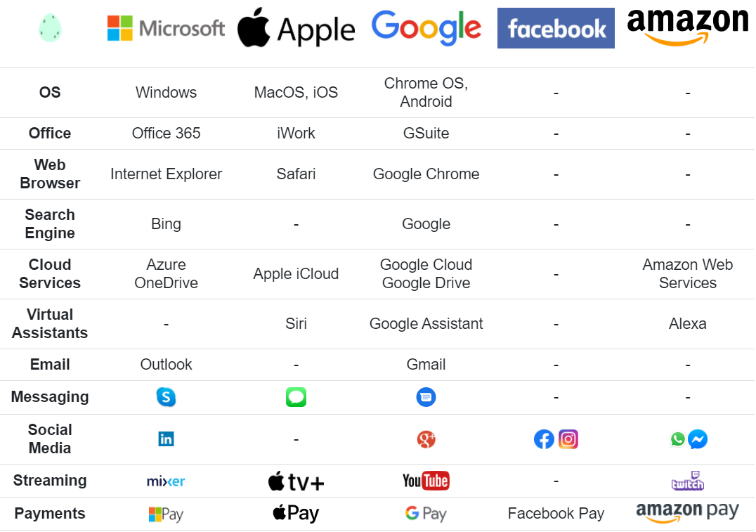The width and height of the screenshot is (756, 532).
Task: Click the Amazon header logo
Action: coord(688,27)
